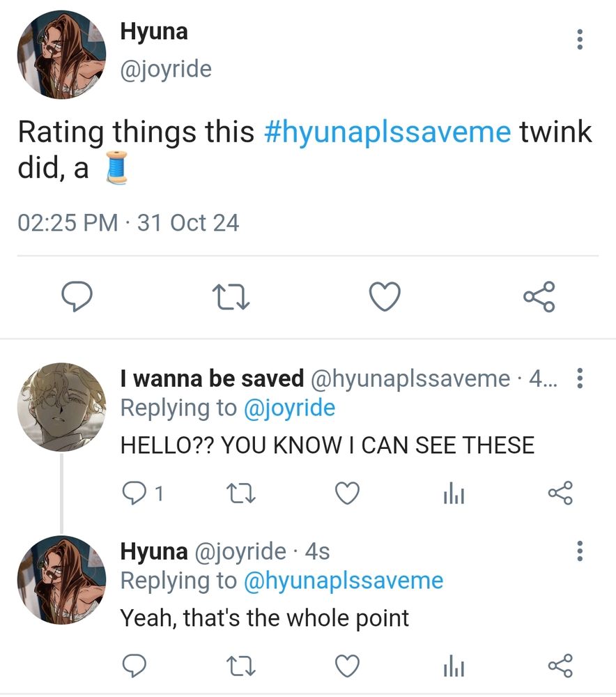Open Hyuna's profile picture on main tweet

[x=61, y=56]
